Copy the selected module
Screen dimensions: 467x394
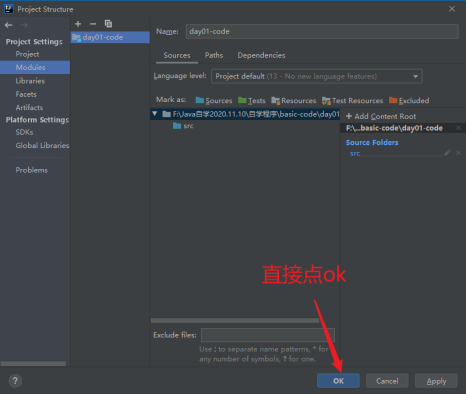coord(108,24)
